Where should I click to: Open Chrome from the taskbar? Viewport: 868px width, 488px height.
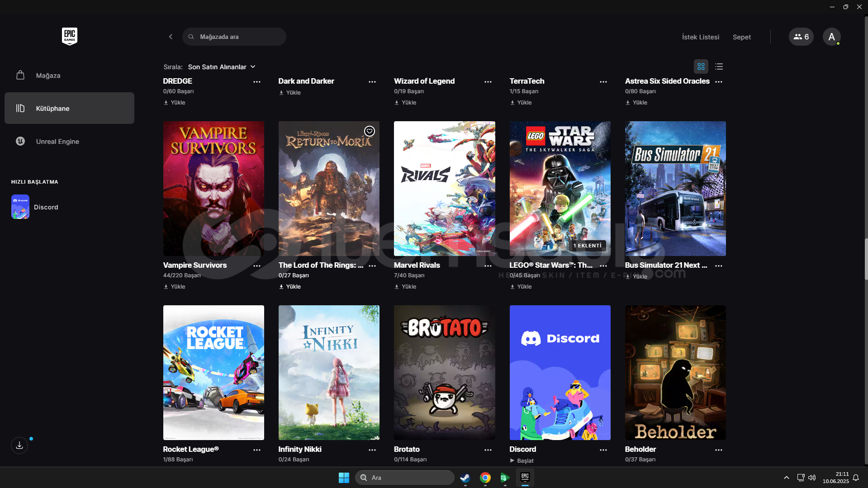coord(485,478)
